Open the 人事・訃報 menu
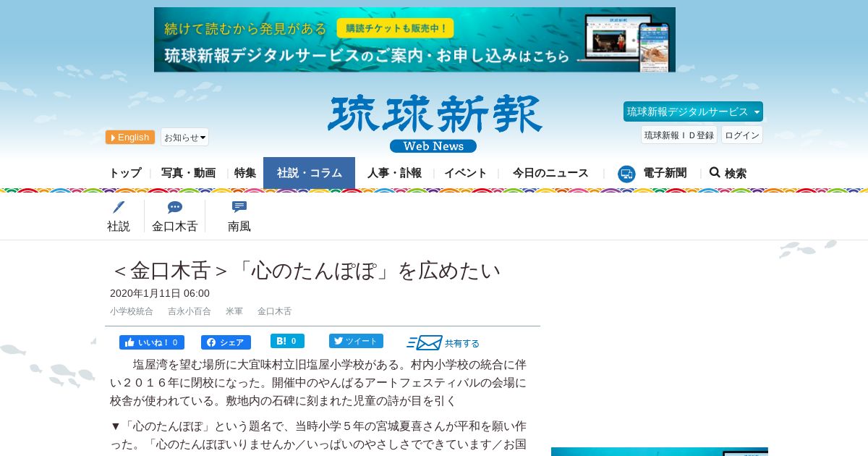This screenshot has height=456, width=868. [394, 173]
